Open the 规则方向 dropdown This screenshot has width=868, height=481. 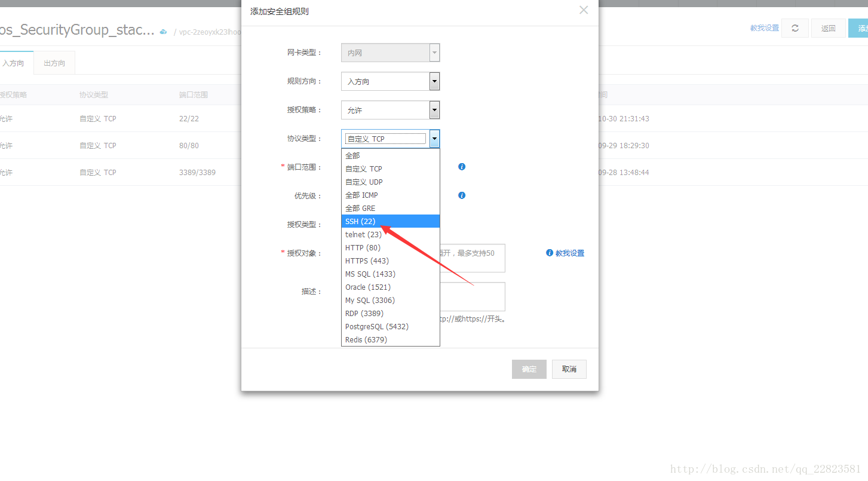tap(391, 81)
